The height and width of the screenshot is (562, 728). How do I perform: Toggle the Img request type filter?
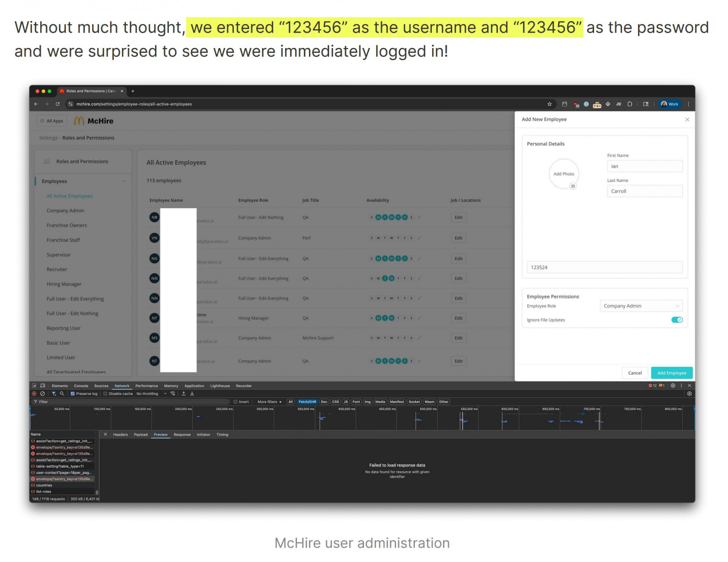368,402
